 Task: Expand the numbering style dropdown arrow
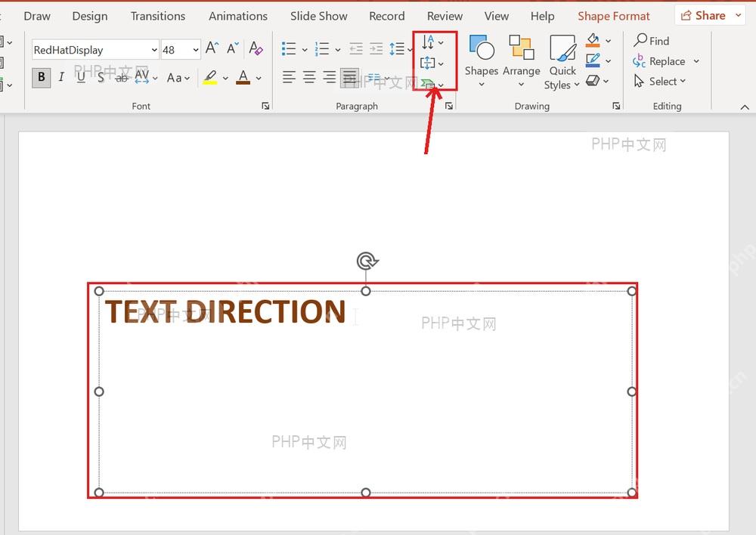(337, 49)
